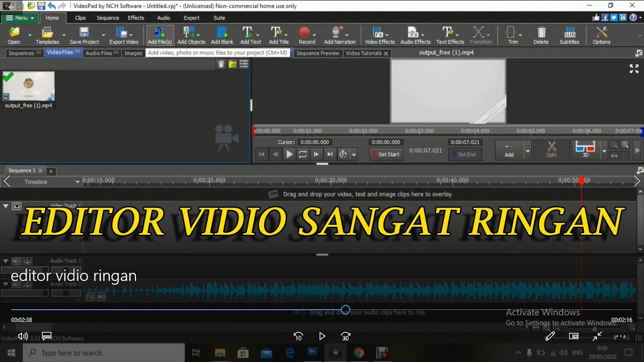This screenshot has width=644, height=362.
Task: Zoom in on the preview timeline
Action: point(625,145)
